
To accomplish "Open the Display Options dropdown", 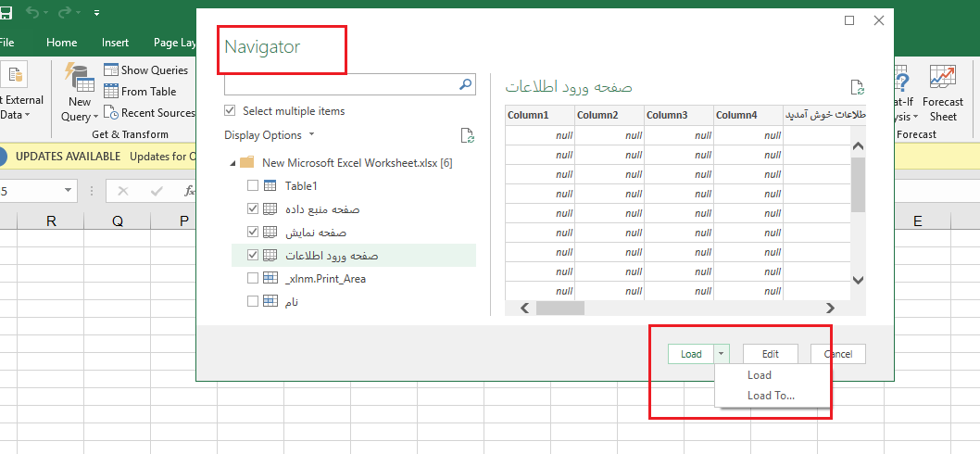I will (270, 135).
